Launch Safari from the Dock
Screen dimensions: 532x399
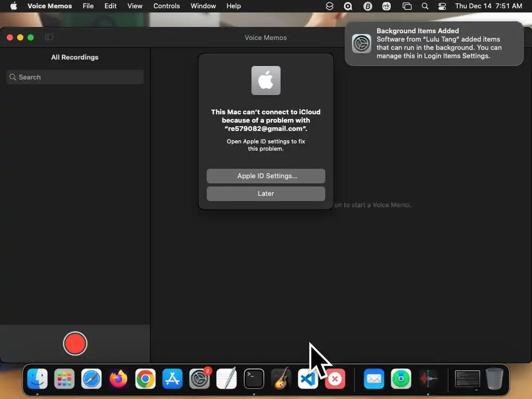click(91, 378)
